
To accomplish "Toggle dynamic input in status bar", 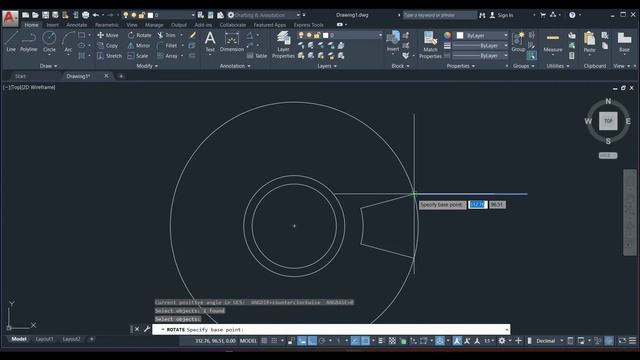I will (x=302, y=341).
